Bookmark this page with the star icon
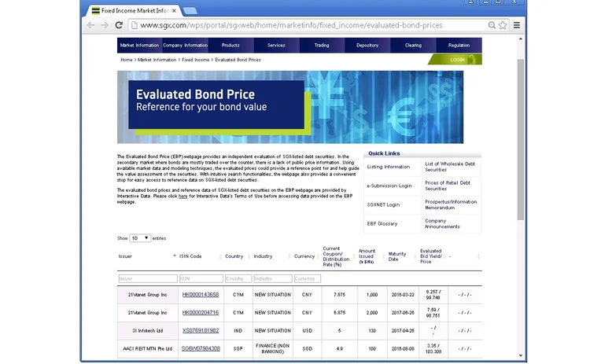 coord(503,25)
